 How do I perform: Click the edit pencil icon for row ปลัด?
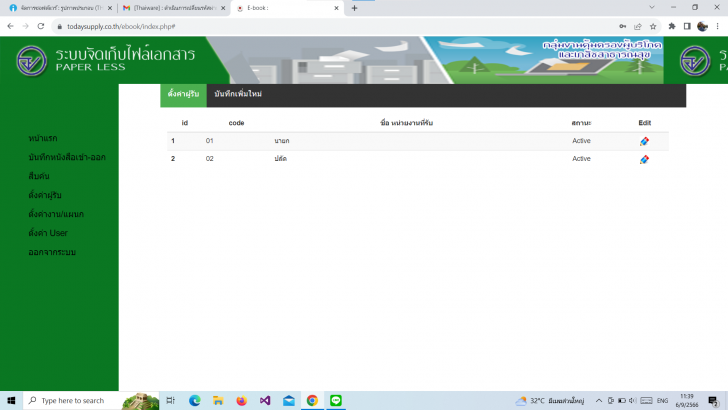[x=644, y=159]
